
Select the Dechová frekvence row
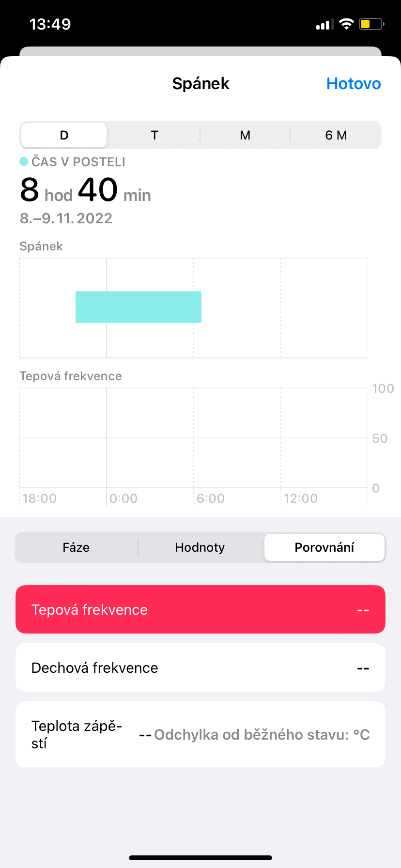pyautogui.click(x=200, y=667)
